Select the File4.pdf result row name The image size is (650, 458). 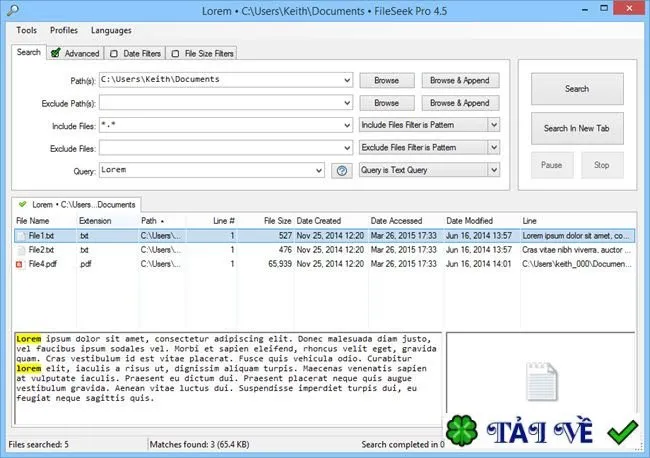[43, 264]
